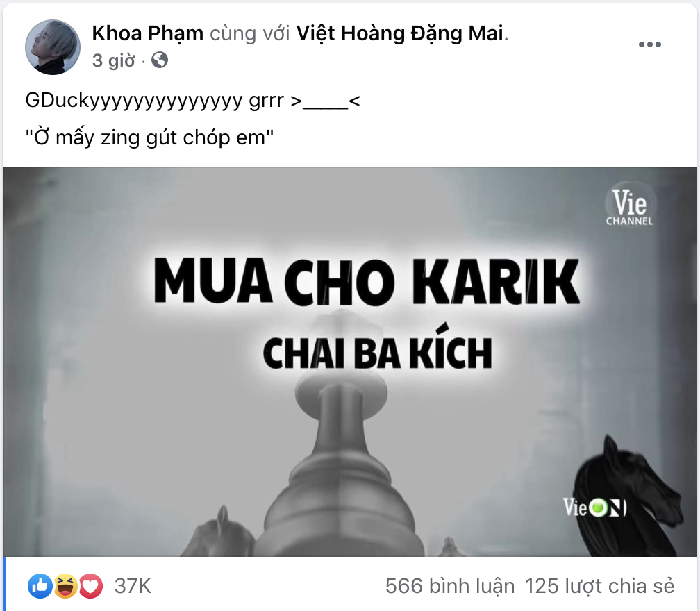This screenshot has height=611, width=700.
Task: Show the 566 bình luận comments
Action: [450, 586]
